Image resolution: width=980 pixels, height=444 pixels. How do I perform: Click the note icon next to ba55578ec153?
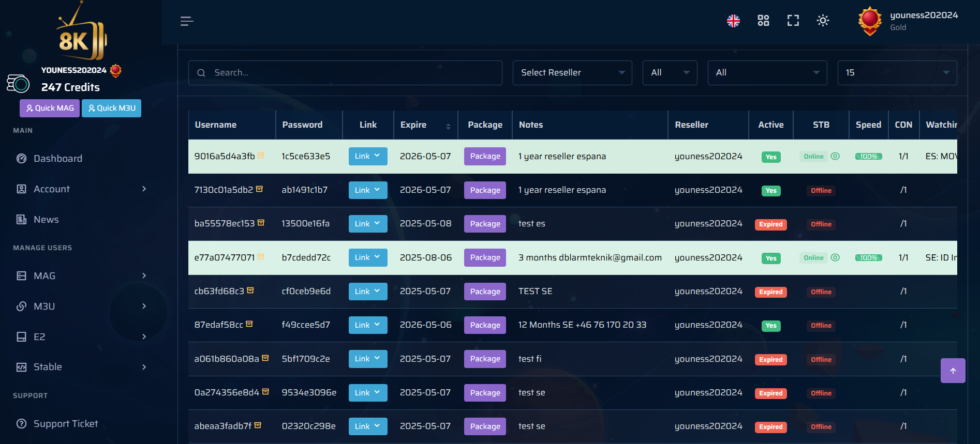tap(261, 223)
